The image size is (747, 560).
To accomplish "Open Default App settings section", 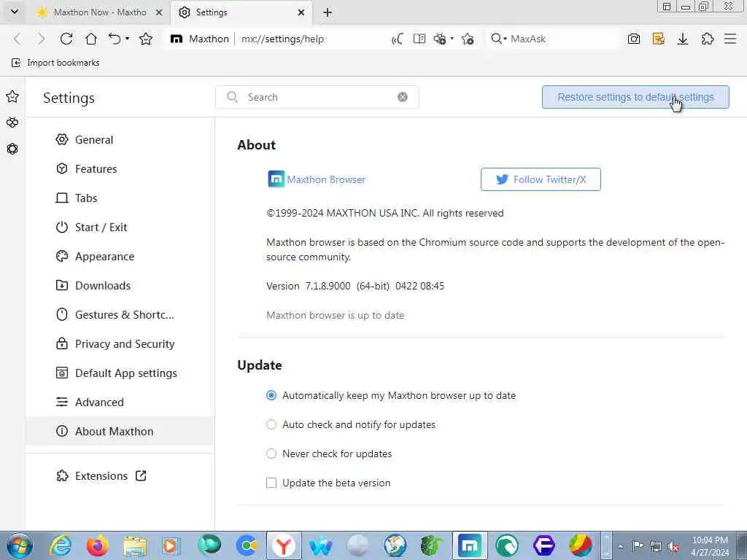I will point(120,373).
